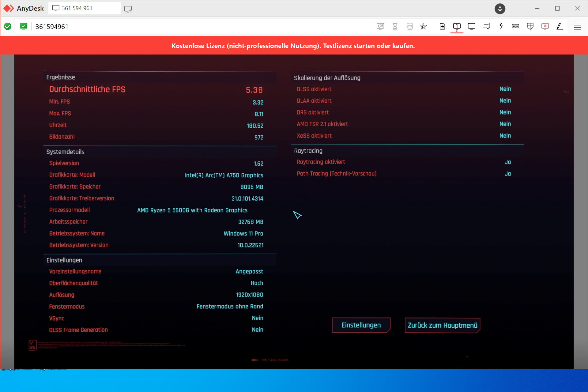588x392 pixels.
Task: Select remote monitor 1
Action: click(x=457, y=26)
